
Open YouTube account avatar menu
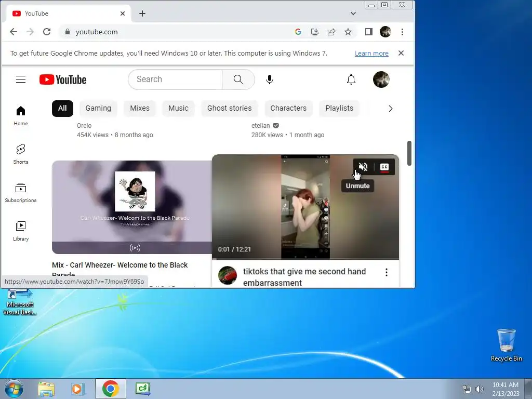(381, 79)
